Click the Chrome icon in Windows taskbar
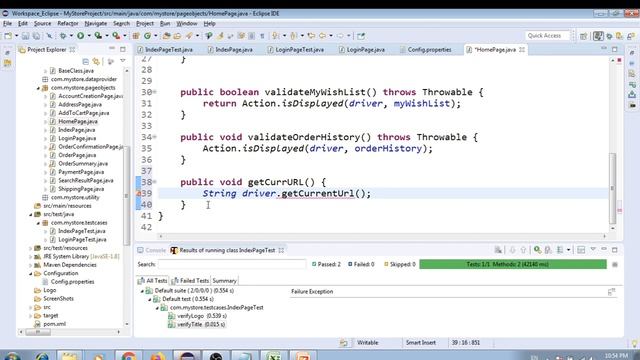Image resolution: width=640 pixels, height=360 pixels. point(128,356)
